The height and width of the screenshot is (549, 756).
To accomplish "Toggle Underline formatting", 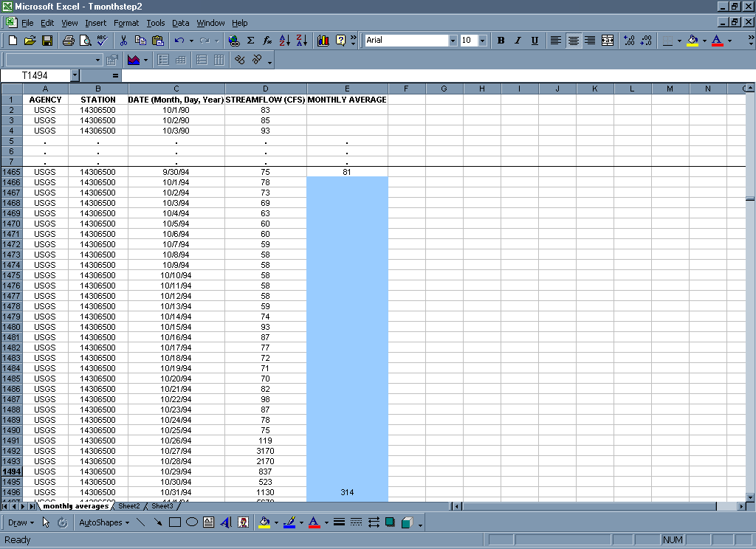I will pos(535,41).
